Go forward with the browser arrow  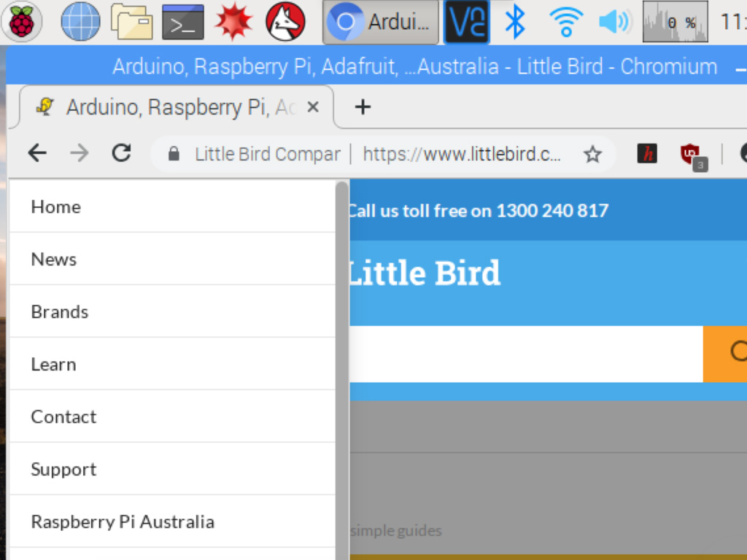79,153
